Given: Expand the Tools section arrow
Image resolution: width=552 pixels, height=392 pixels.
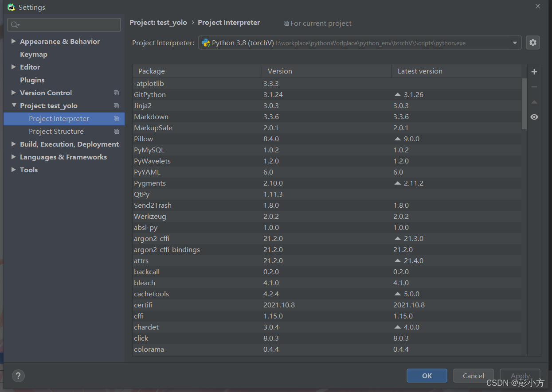Looking at the screenshot, I should (x=14, y=170).
